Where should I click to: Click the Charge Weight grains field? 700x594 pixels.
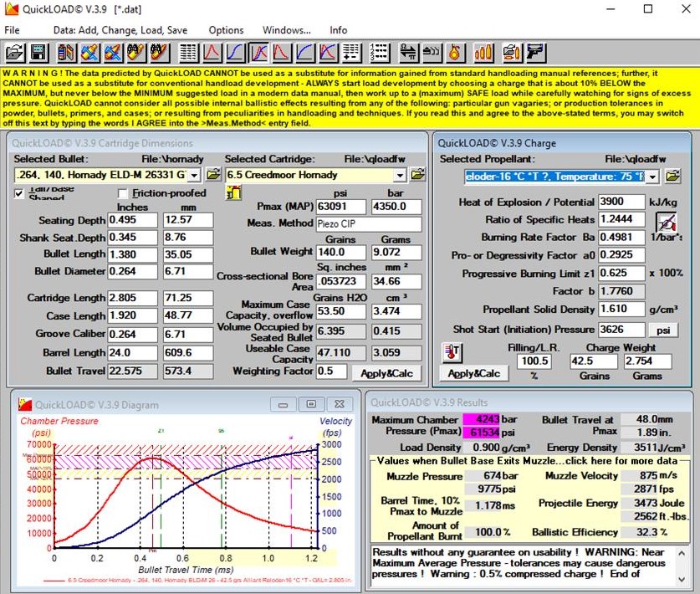point(594,361)
